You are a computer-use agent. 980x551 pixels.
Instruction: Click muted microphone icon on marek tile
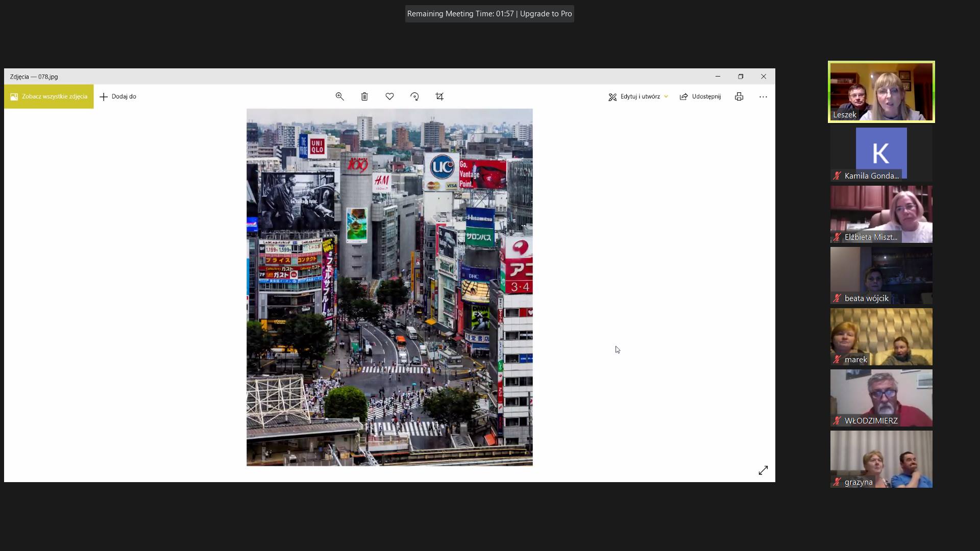pos(837,360)
